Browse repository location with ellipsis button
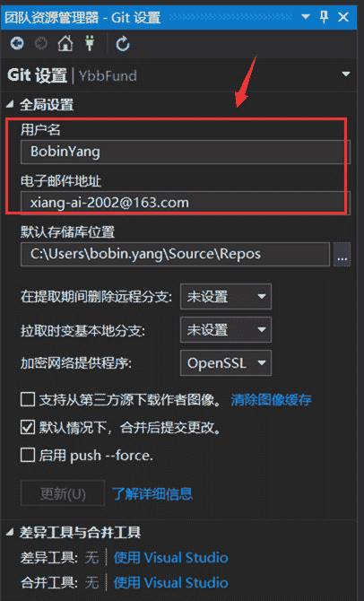The height and width of the screenshot is (601, 364). tap(342, 254)
